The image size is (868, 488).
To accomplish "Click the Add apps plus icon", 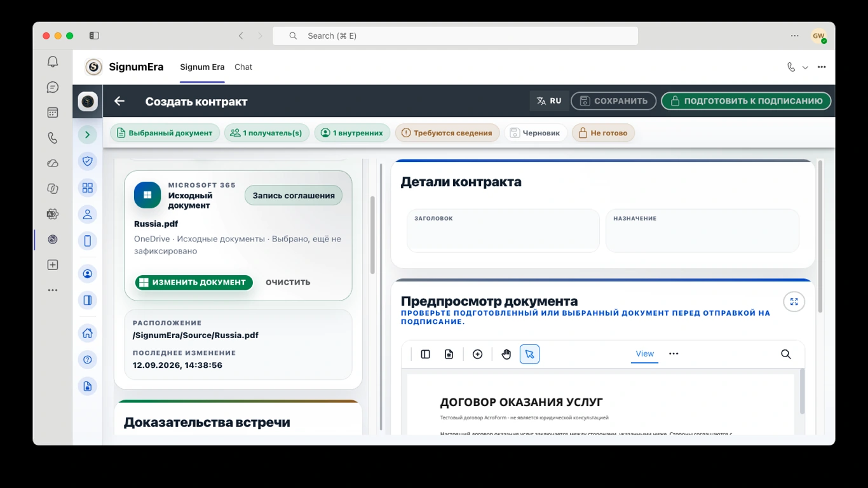I will 53,265.
